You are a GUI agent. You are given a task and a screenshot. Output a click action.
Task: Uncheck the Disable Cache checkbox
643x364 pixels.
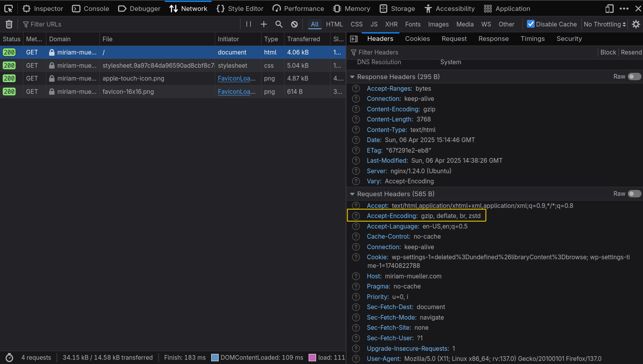[530, 24]
